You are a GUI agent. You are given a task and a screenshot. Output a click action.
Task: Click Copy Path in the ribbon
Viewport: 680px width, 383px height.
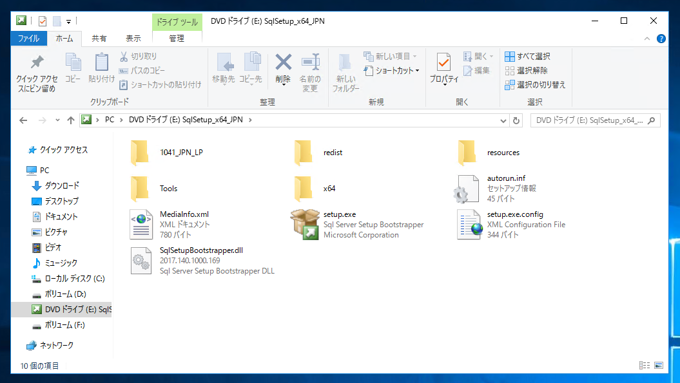click(142, 70)
